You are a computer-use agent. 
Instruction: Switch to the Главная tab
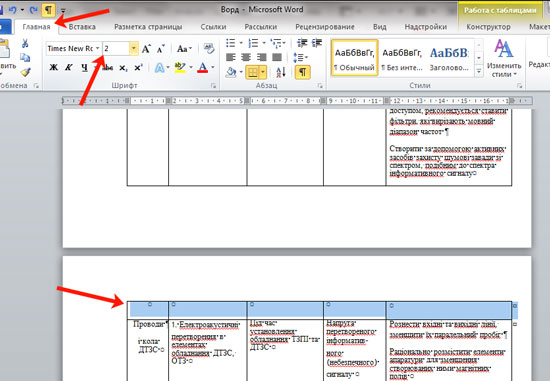coord(36,27)
